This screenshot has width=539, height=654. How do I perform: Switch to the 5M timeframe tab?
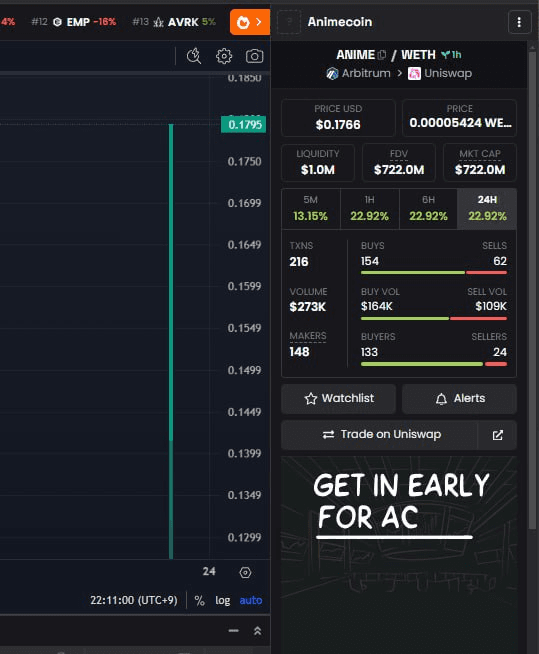point(311,209)
